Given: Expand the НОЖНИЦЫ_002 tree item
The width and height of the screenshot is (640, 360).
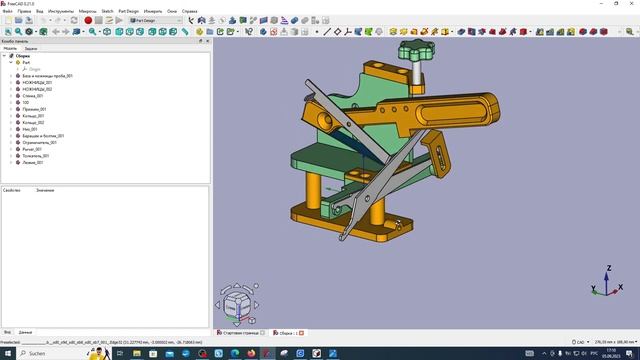Looking at the screenshot, I should [x=11, y=89].
